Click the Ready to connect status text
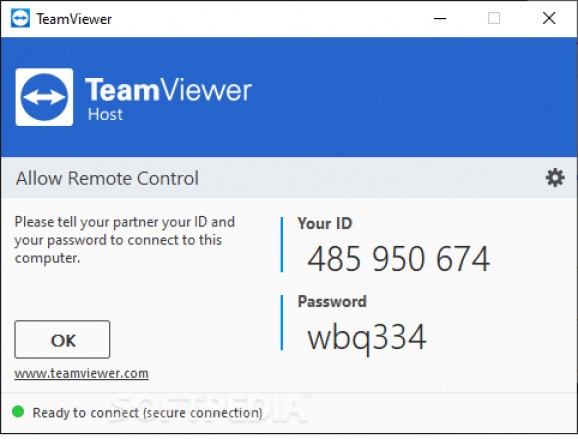The width and height of the screenshot is (578, 439). tap(147, 413)
